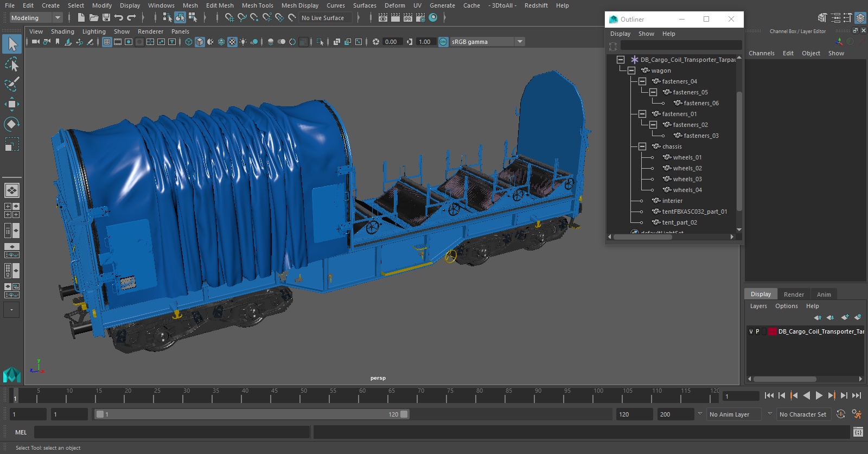
Task: Click the MEL command language button
Action: click(x=21, y=432)
